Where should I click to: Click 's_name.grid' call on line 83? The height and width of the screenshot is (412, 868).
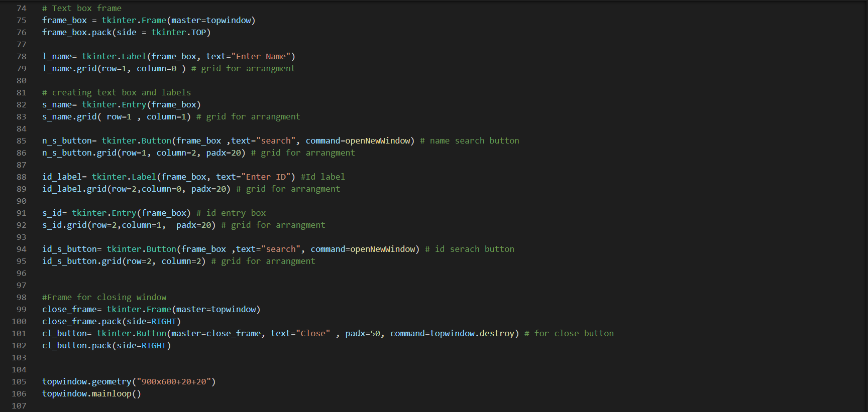[69, 116]
